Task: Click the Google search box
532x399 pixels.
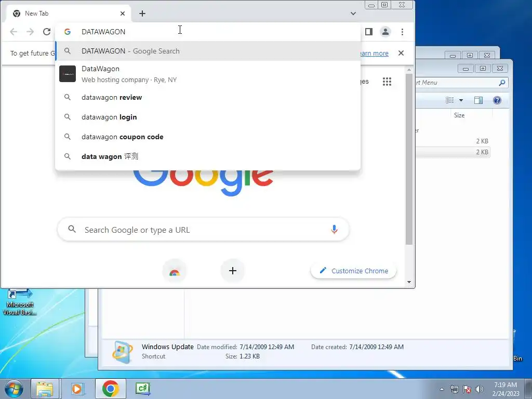Action: (203, 230)
